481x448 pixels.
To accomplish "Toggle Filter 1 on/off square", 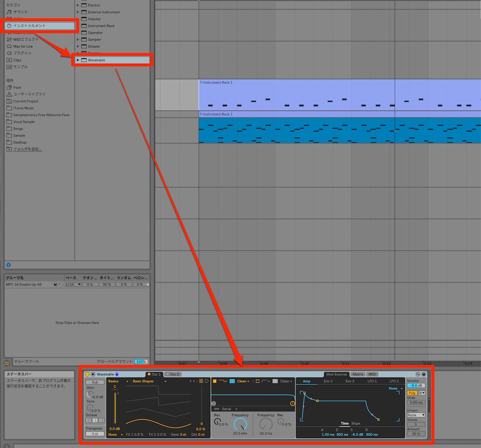I will coord(215,381).
